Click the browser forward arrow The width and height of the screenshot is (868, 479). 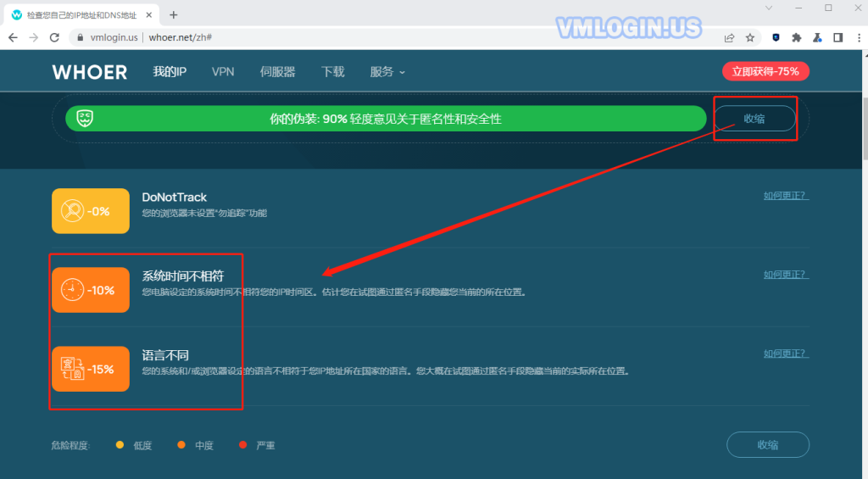pyautogui.click(x=34, y=37)
